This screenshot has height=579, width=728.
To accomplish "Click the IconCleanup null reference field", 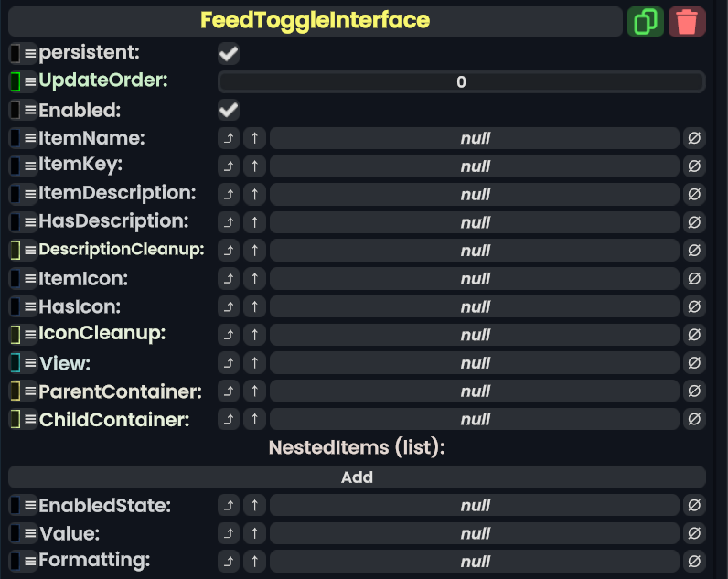I will (x=475, y=335).
